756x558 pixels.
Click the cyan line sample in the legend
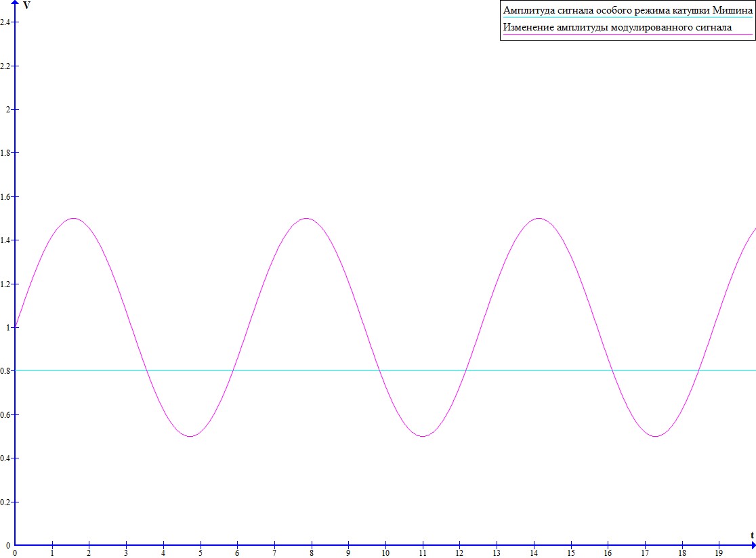click(627, 18)
